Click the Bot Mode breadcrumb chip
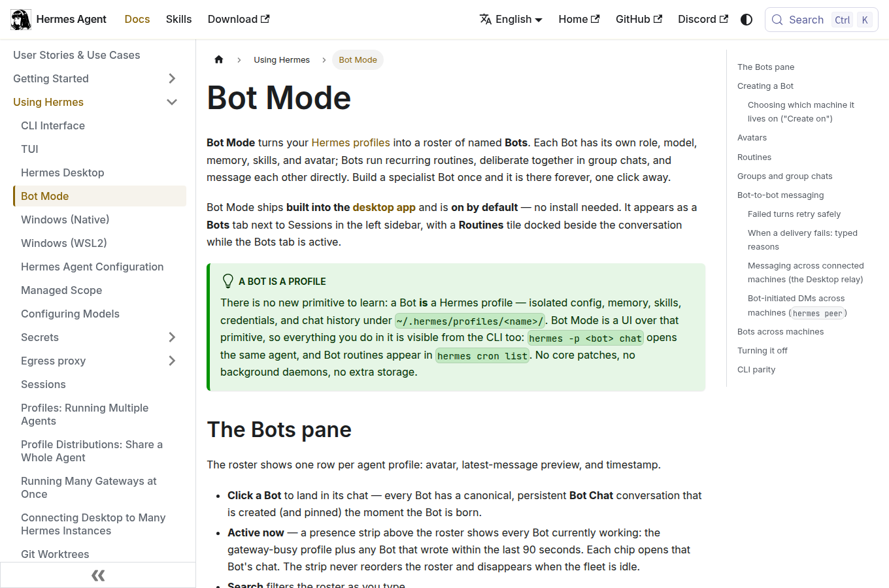This screenshot has width=889, height=588. click(358, 59)
